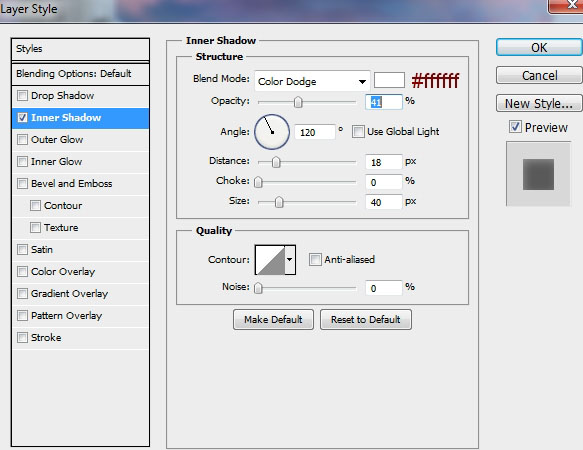The height and width of the screenshot is (450, 583).
Task: Click the OK button
Action: click(x=539, y=48)
